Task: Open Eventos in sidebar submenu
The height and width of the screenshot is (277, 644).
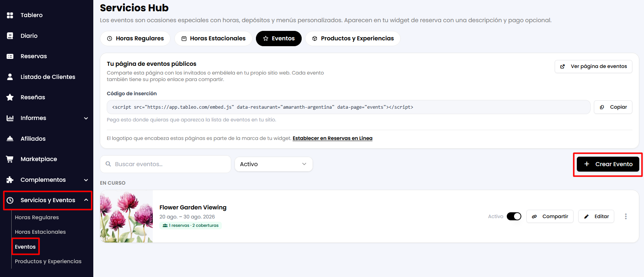Action: [25, 247]
